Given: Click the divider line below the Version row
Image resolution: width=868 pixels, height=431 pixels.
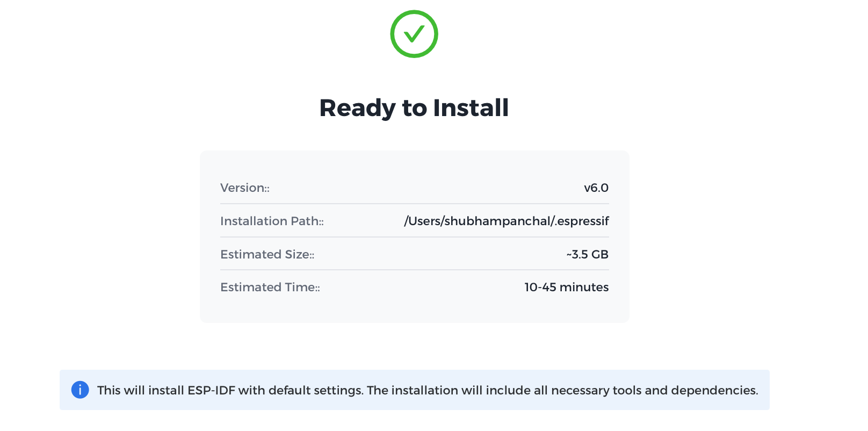Looking at the screenshot, I should (414, 204).
